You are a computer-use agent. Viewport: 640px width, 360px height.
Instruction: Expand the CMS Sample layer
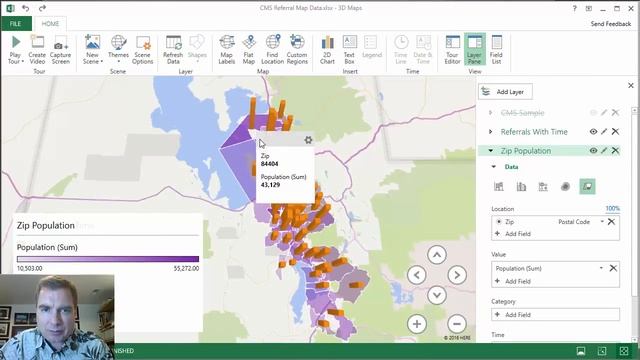491,113
